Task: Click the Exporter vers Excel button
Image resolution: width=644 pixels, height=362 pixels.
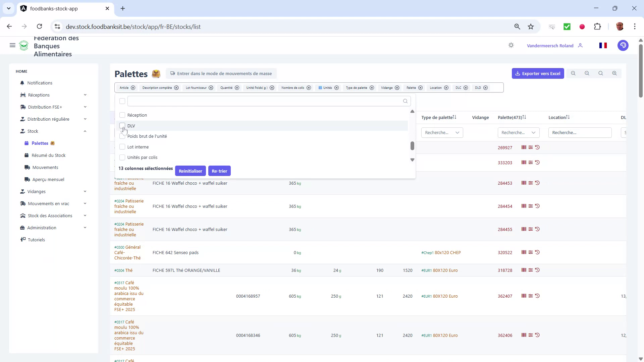Action: pyautogui.click(x=538, y=73)
